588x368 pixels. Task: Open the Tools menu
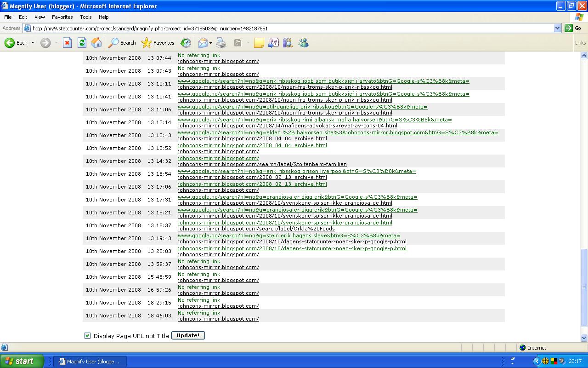pos(86,17)
